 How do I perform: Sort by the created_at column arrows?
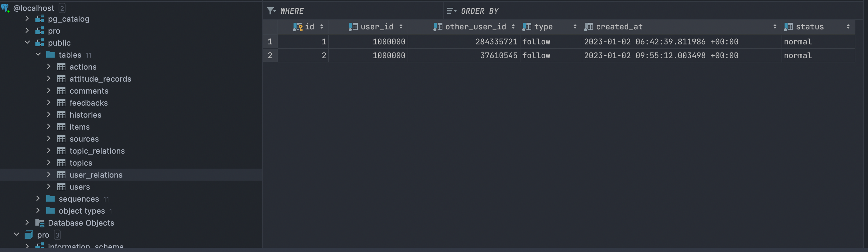pyautogui.click(x=775, y=27)
